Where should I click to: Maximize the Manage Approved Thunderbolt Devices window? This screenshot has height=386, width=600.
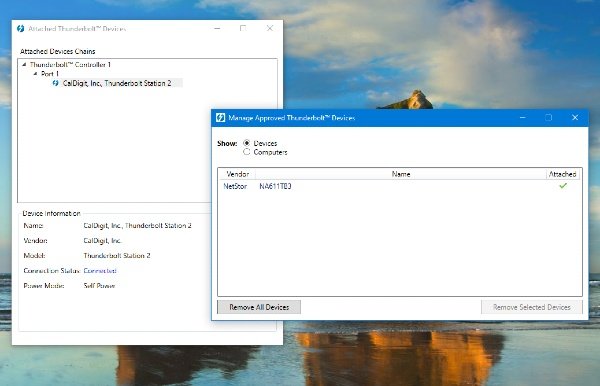pos(548,117)
